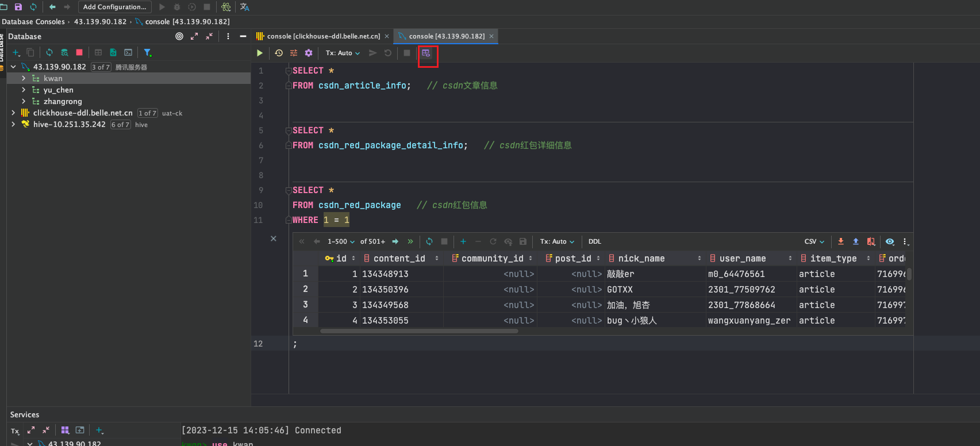980x446 pixels.
Task: Close the console [clickhouse-ddl.belle.net.cn] tab
Action: [387, 36]
